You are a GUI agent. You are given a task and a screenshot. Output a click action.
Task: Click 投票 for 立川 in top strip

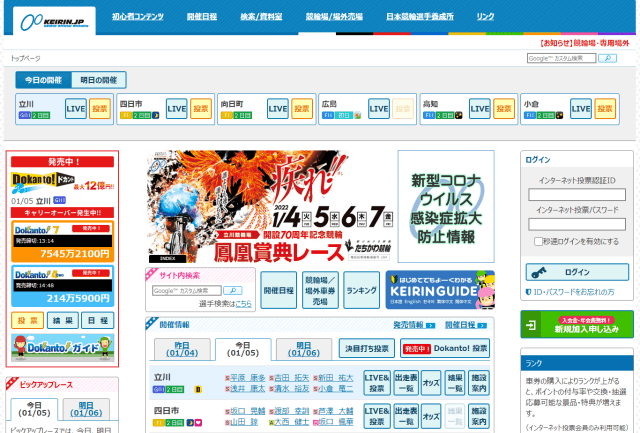pos(100,109)
